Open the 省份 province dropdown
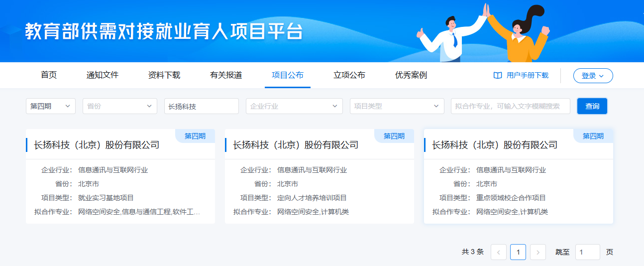Screen dimensions: 644x266 [119, 106]
